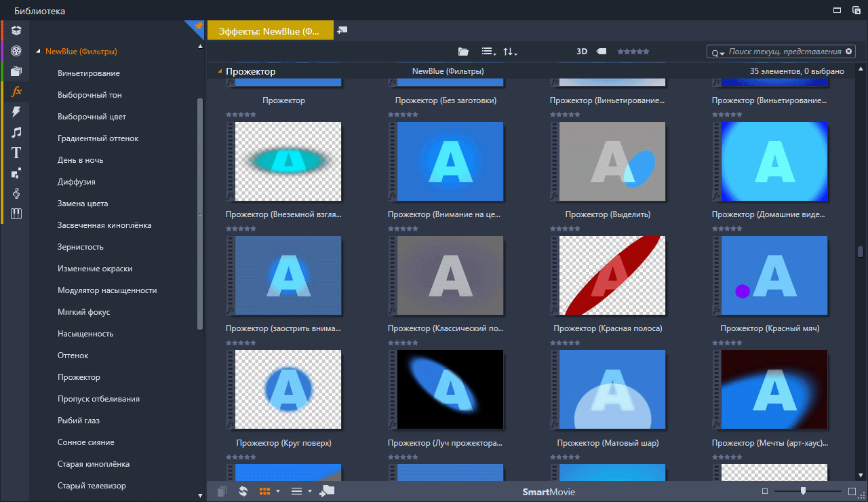This screenshot has height=502, width=868.
Task: Select Засвеченная киноплёнка filter
Action: [104, 225]
